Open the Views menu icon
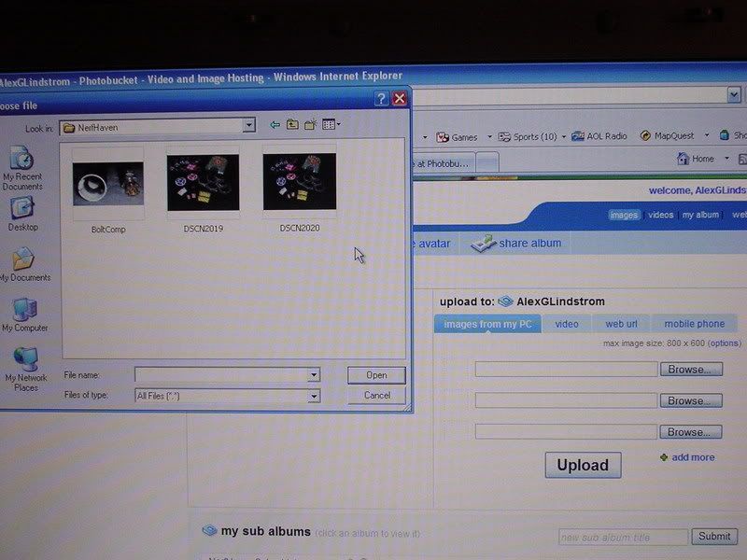 pos(331,124)
